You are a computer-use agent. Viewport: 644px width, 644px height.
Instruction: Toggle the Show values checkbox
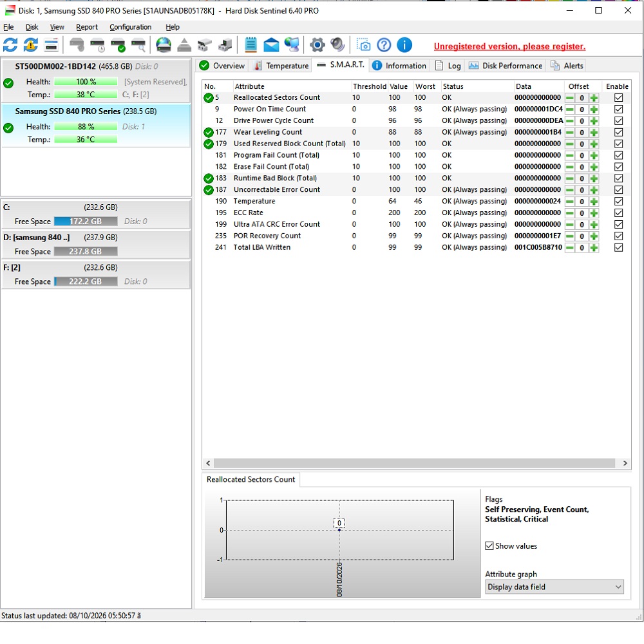pyautogui.click(x=489, y=546)
